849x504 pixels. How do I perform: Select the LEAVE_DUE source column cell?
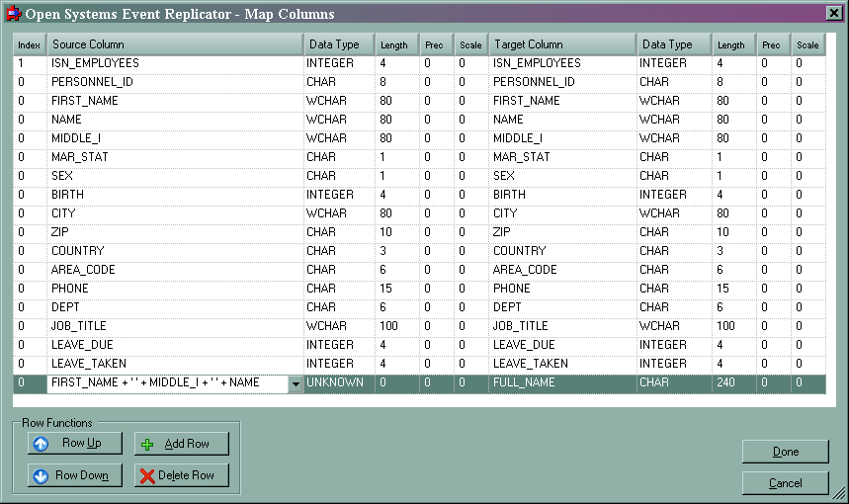coord(175,345)
